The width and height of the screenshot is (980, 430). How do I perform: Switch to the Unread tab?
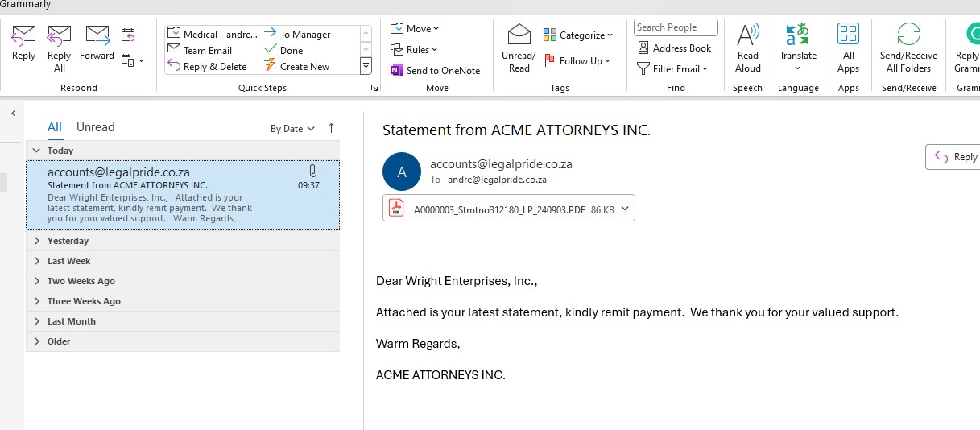click(x=95, y=127)
